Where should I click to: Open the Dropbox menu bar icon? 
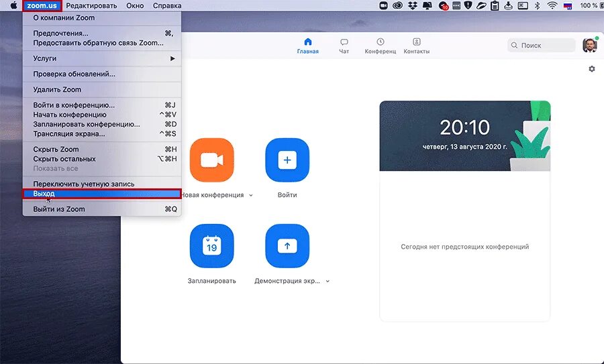[413, 5]
